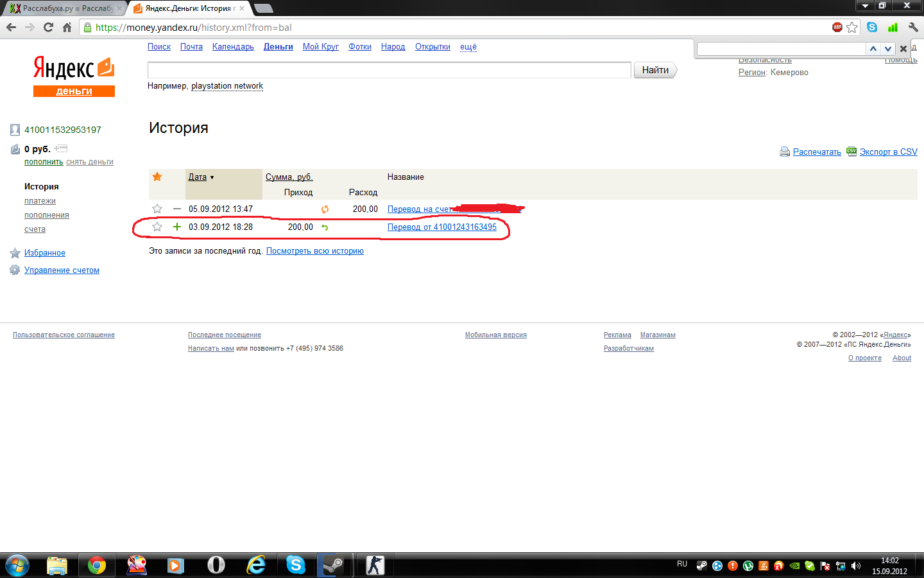Click the star icon beside Избранное

(15, 253)
